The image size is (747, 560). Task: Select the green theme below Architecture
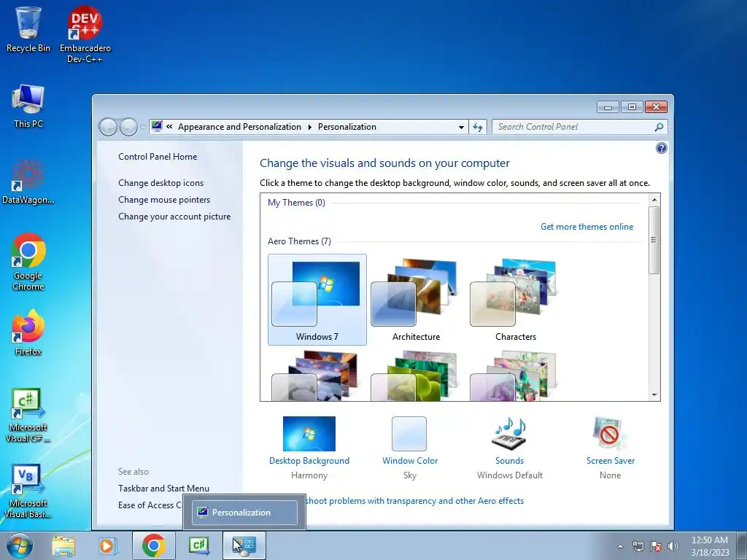click(x=414, y=376)
